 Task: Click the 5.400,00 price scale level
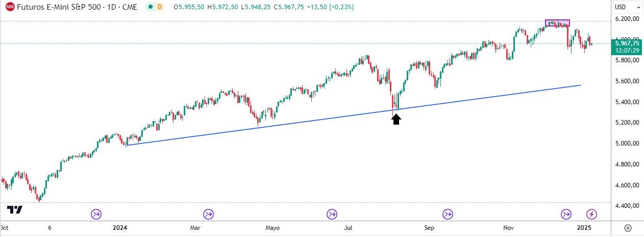pyautogui.click(x=627, y=102)
